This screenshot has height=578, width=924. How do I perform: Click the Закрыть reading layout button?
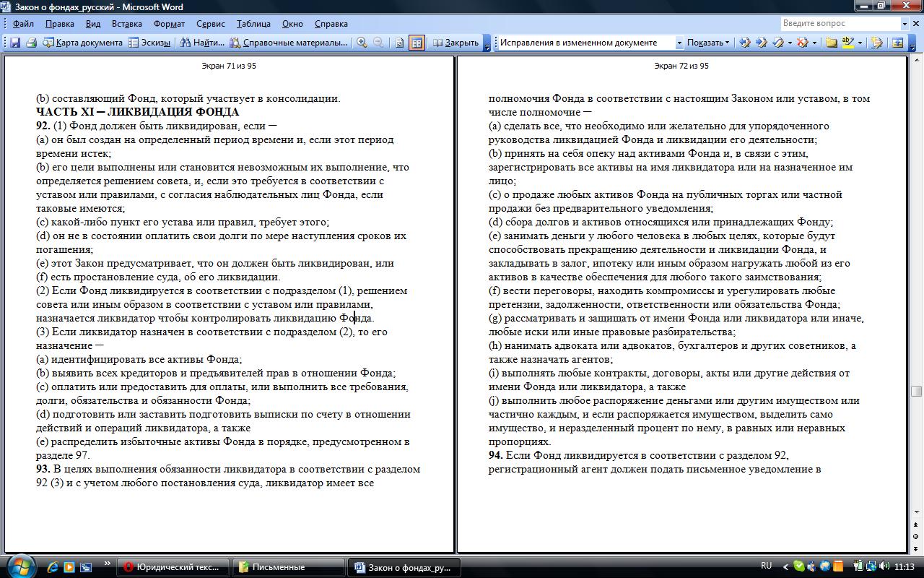coord(456,43)
